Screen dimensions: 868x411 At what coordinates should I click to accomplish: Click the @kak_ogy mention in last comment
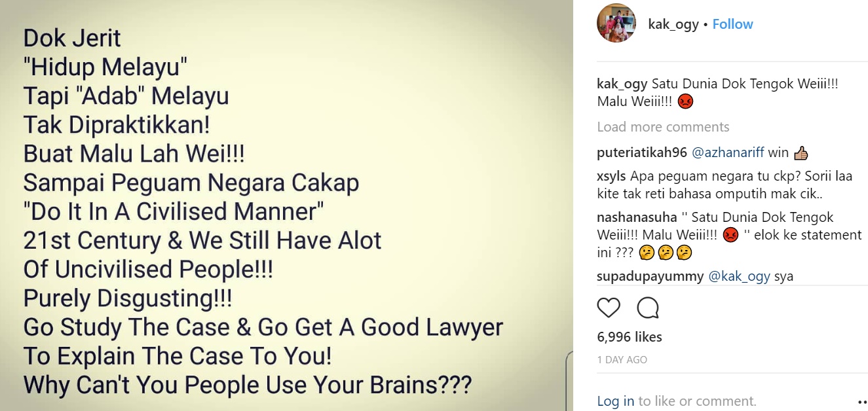[739, 276]
